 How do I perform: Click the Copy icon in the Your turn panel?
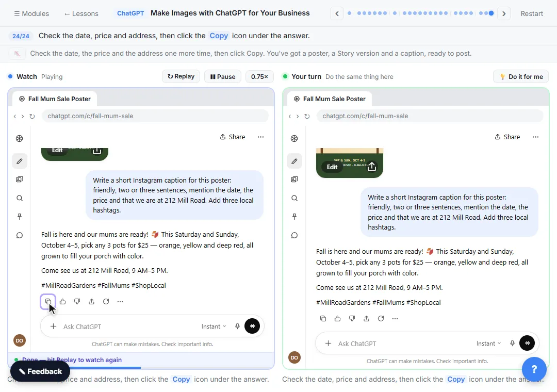click(323, 318)
